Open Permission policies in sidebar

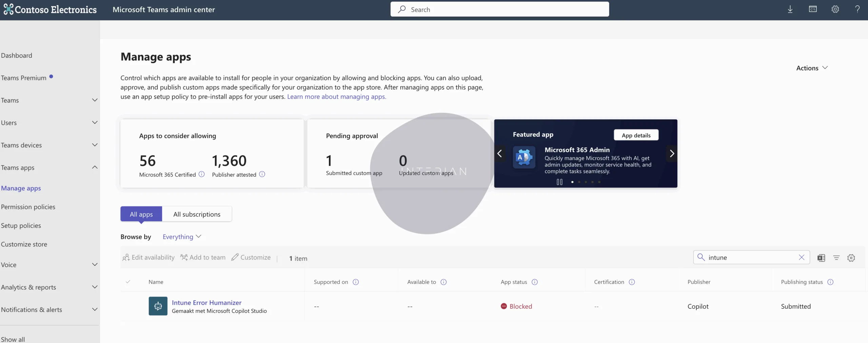(28, 207)
